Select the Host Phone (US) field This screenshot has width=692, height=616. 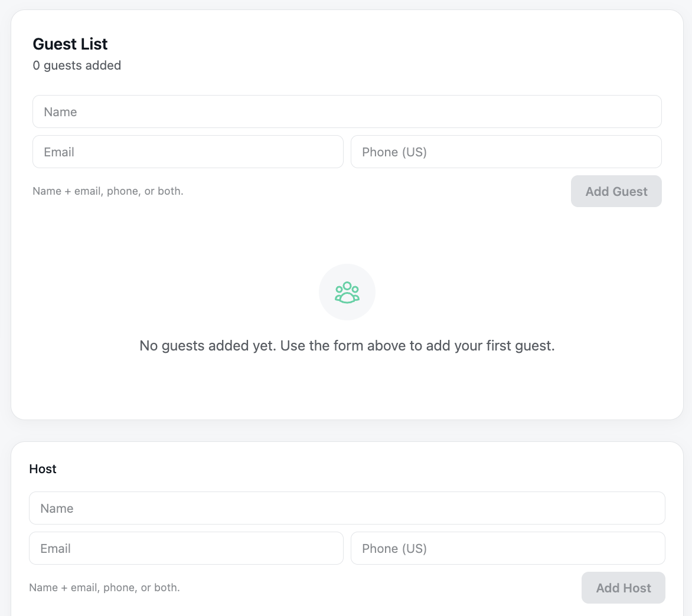508,549
